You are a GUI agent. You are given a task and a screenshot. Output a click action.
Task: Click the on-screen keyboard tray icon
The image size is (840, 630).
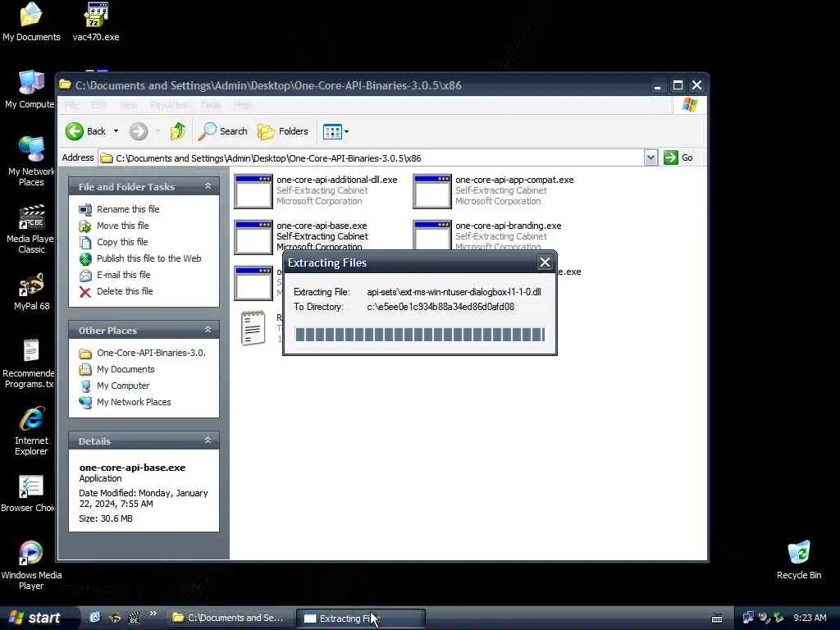[x=717, y=619]
